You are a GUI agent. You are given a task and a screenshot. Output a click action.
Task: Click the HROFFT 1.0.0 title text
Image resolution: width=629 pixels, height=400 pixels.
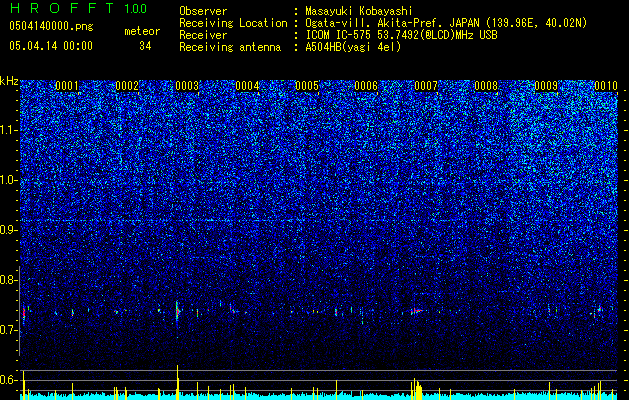(78, 8)
